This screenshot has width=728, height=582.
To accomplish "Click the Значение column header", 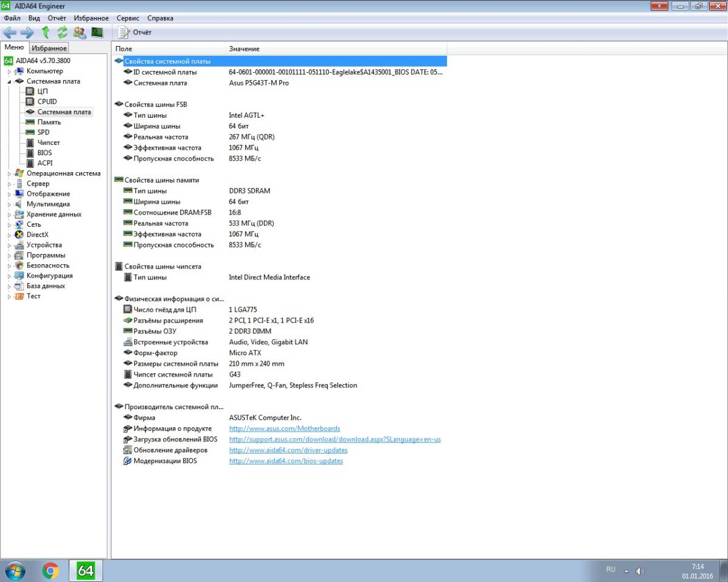I will tap(336, 48).
